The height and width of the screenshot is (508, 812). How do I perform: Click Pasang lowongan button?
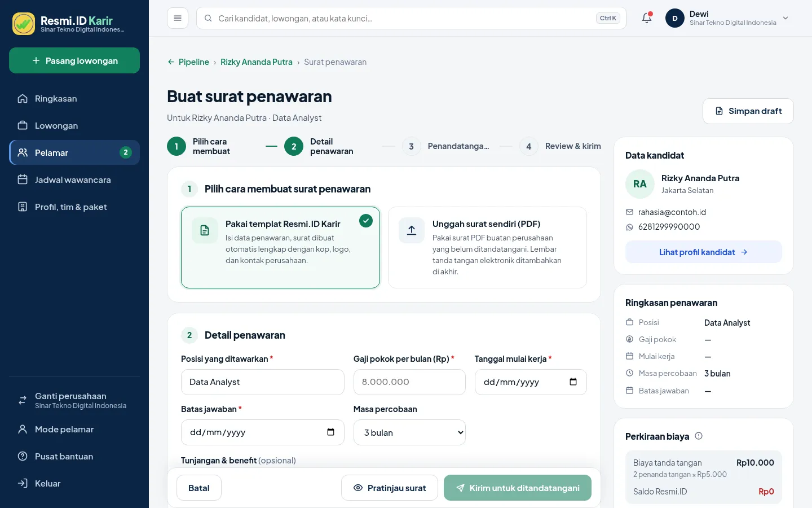click(x=74, y=60)
